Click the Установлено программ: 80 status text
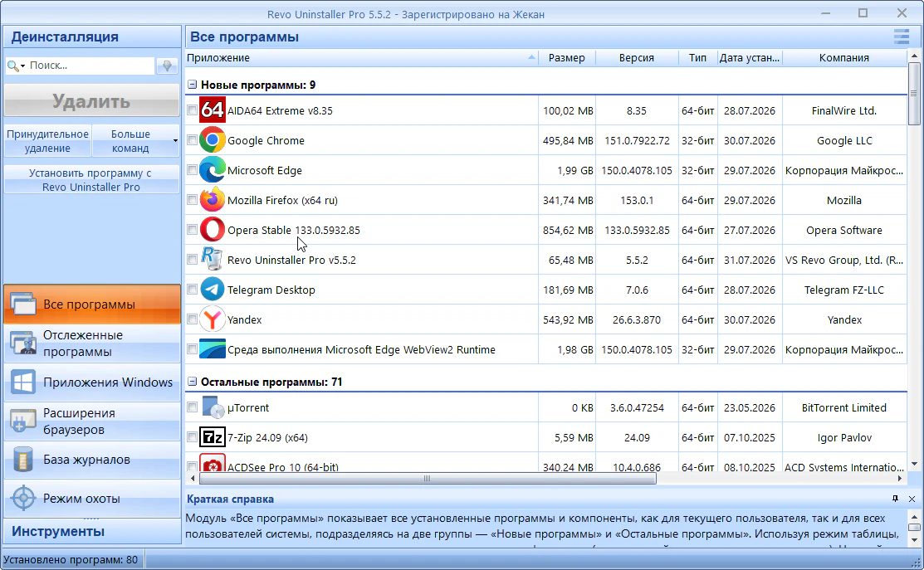The image size is (924, 570). [71, 559]
